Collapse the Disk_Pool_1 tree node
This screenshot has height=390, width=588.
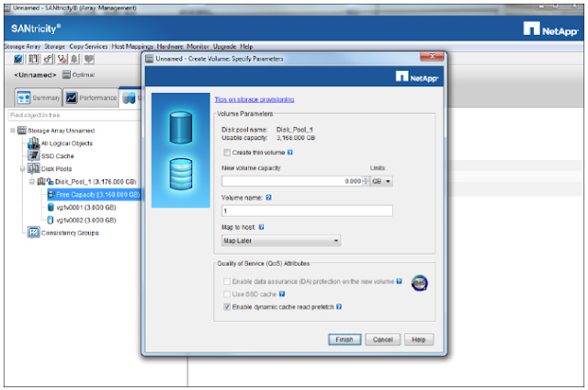click(32, 182)
